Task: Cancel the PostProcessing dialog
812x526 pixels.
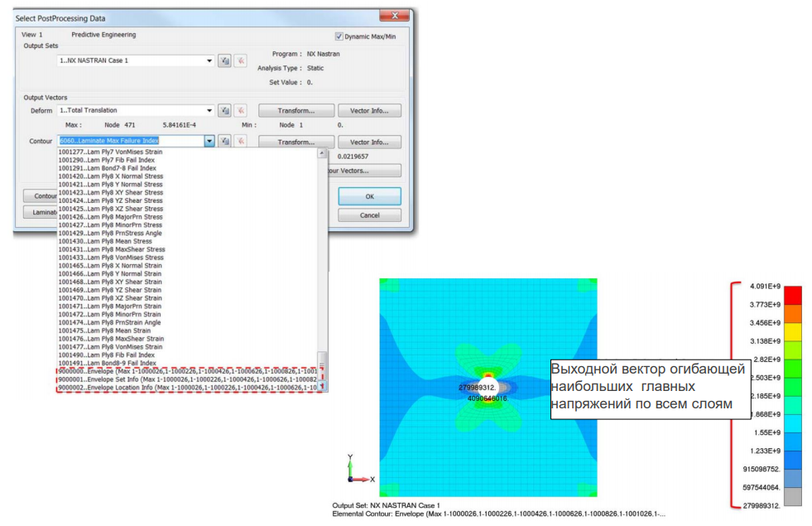Action: [x=369, y=215]
